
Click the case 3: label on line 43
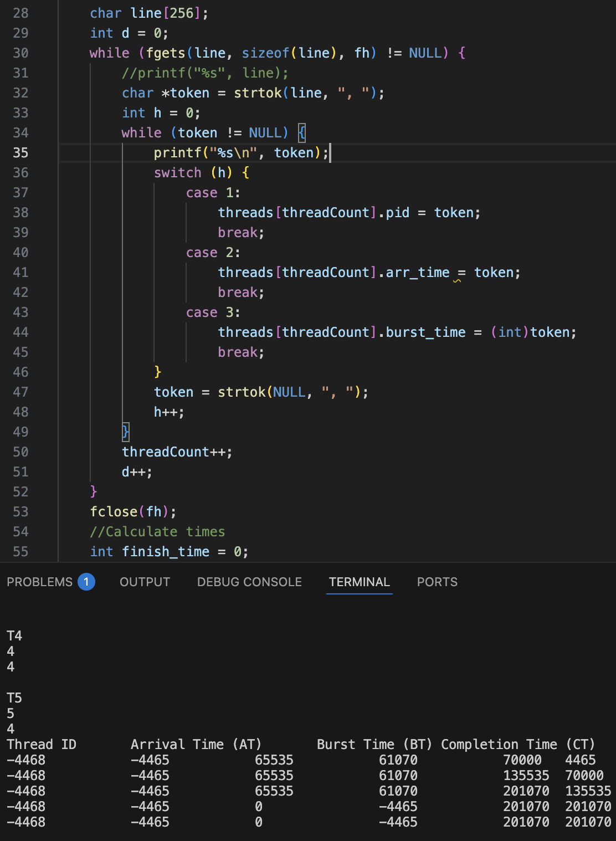coord(212,312)
